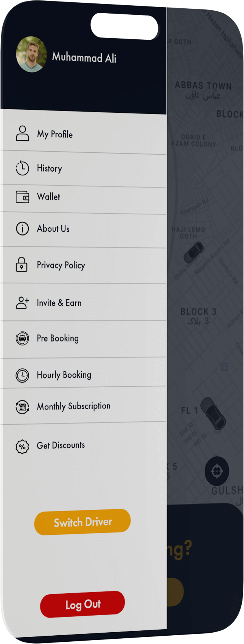
Task: Choose Get Discounts in the menu
Action: (61, 445)
